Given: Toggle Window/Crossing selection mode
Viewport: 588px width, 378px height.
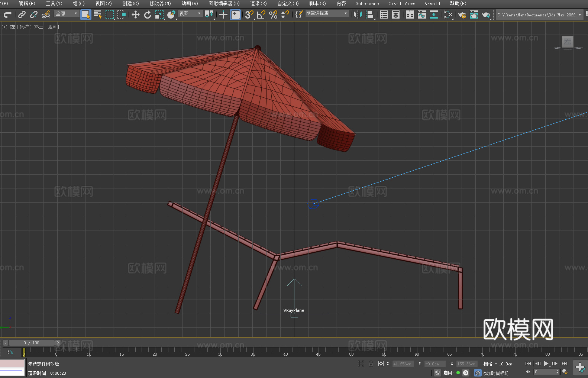Looking at the screenshot, I should coord(122,14).
